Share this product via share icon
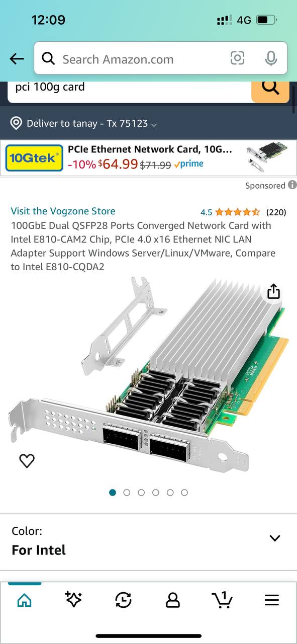 coord(273,291)
